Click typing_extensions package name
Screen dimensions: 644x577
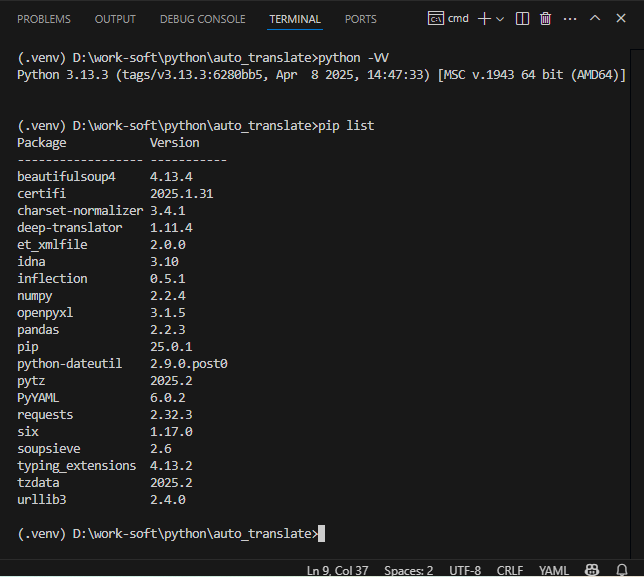[x=76, y=466]
